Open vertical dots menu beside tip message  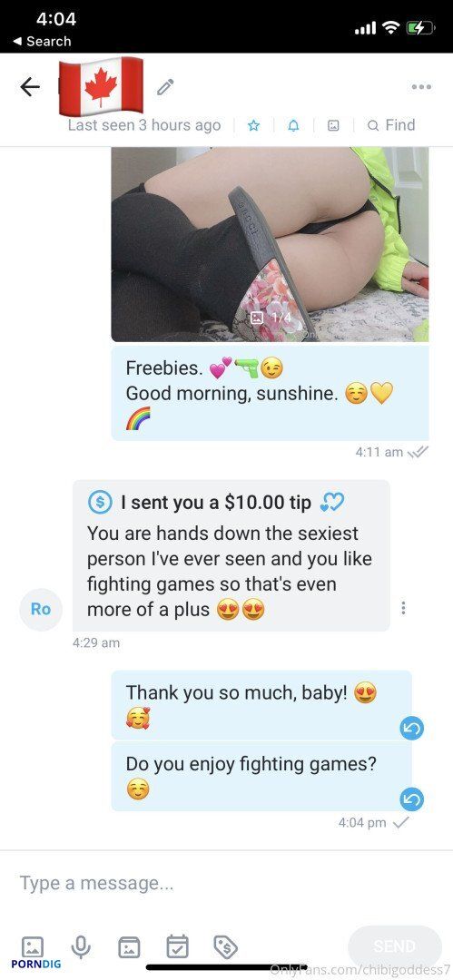click(404, 608)
